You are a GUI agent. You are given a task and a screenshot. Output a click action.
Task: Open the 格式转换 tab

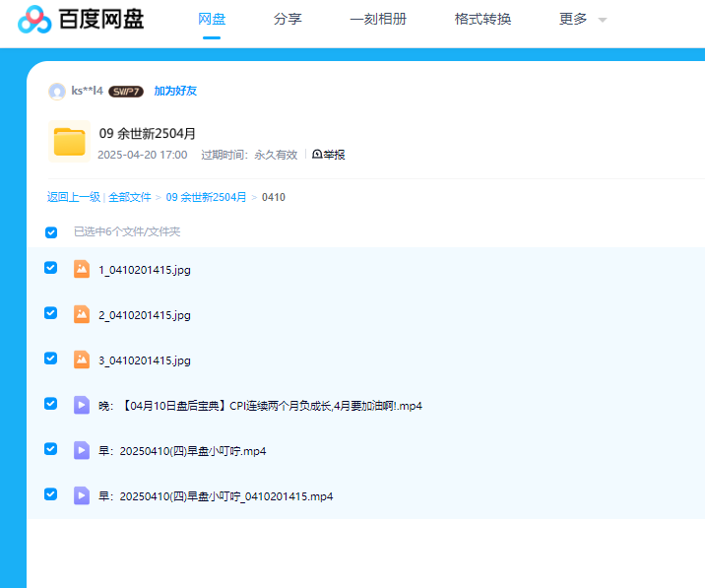[482, 20]
